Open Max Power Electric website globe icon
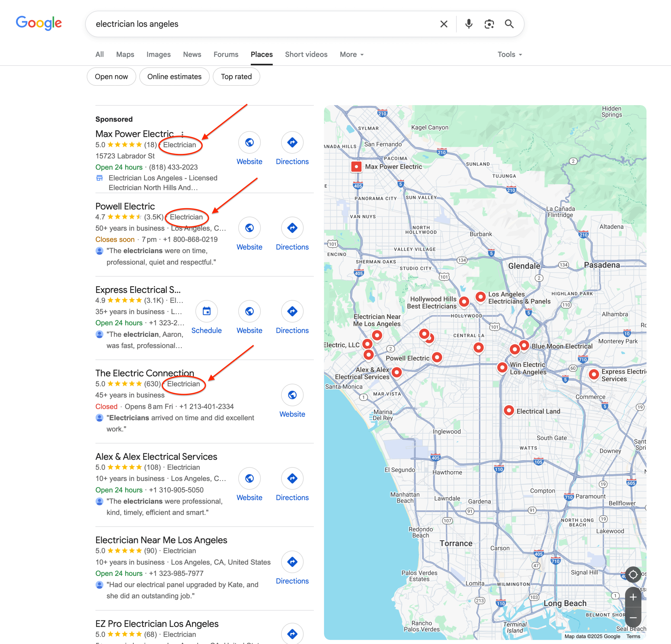Screen dimensions: 671x644 tap(249, 142)
